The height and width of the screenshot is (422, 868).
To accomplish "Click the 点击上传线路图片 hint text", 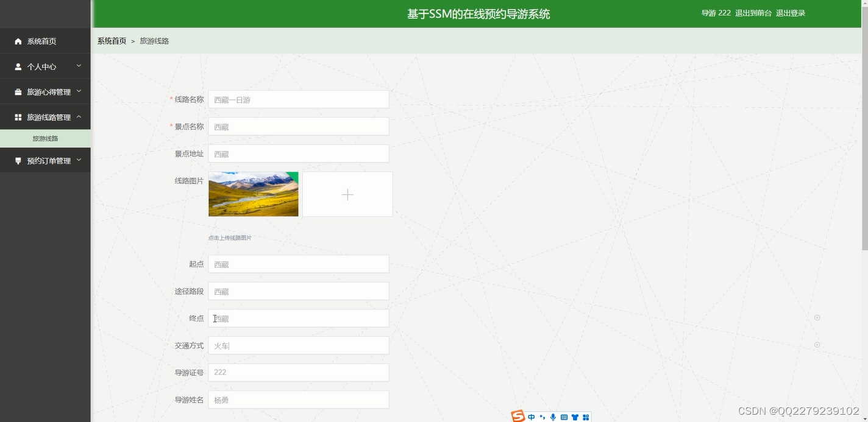I will (x=230, y=238).
